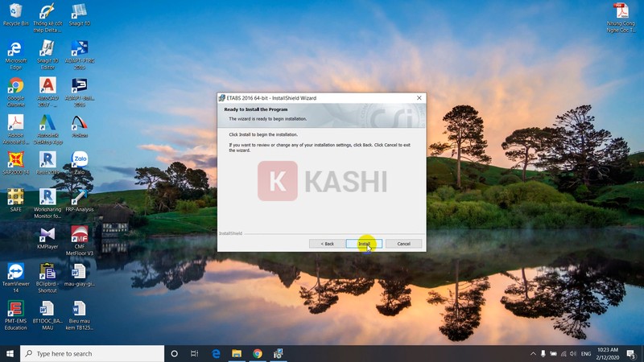Open the notification center in taskbar

[632, 353]
